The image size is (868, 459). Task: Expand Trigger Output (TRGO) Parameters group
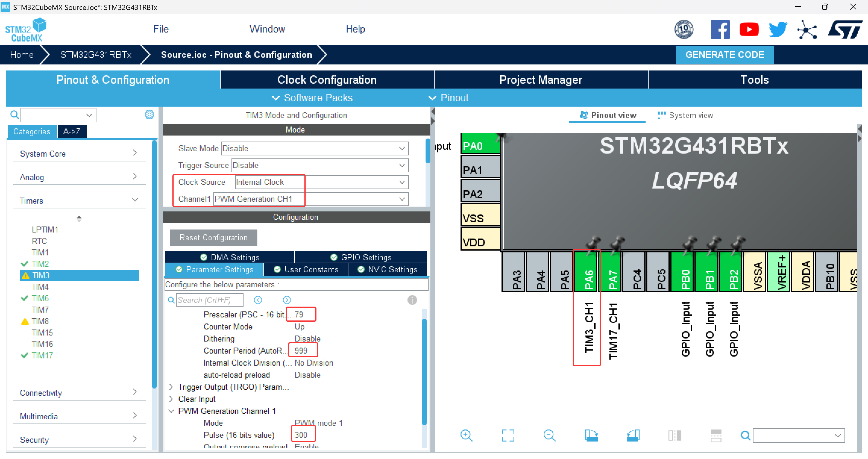click(x=171, y=387)
